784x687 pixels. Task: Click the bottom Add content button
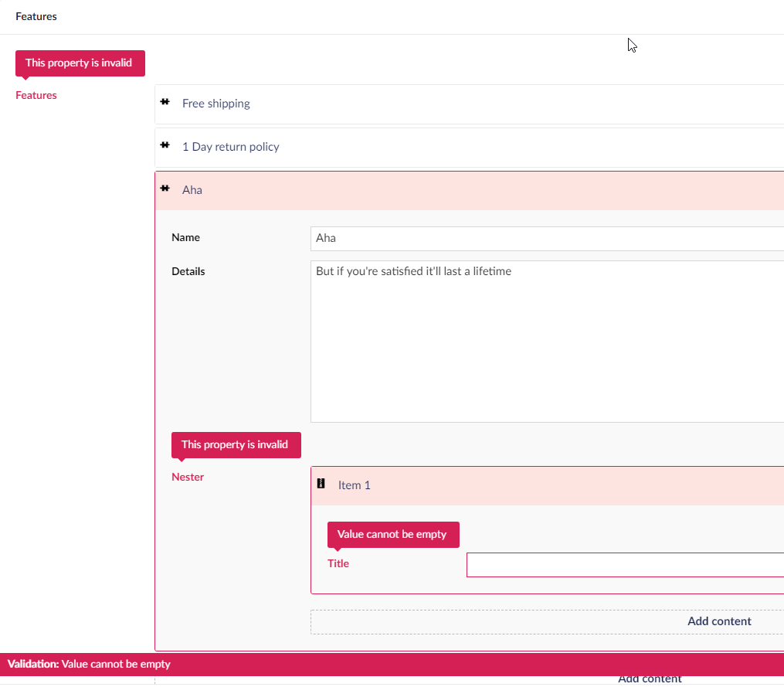point(650,678)
